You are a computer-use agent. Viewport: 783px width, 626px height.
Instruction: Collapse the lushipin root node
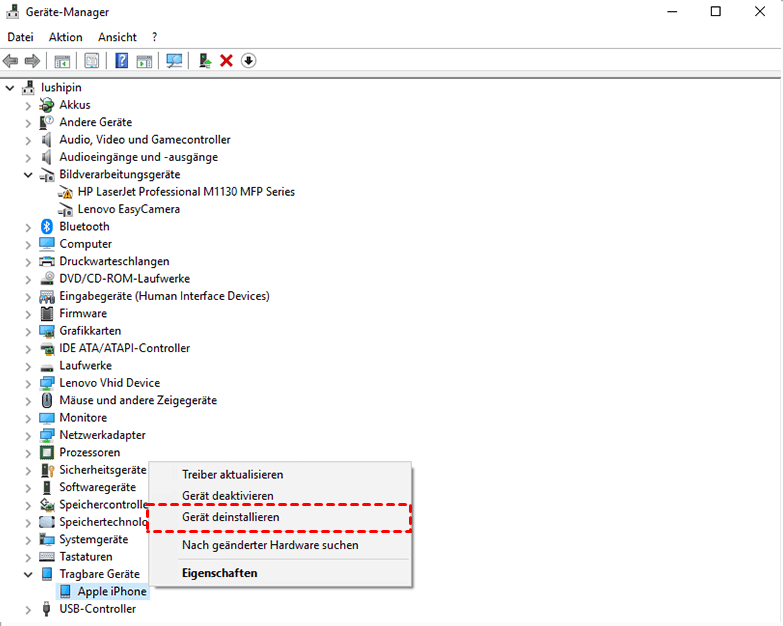(10, 88)
